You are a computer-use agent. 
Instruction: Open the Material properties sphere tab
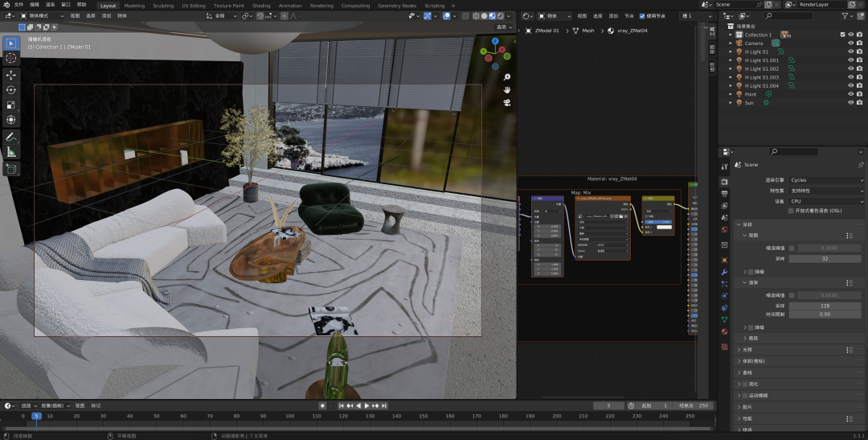coord(725,332)
